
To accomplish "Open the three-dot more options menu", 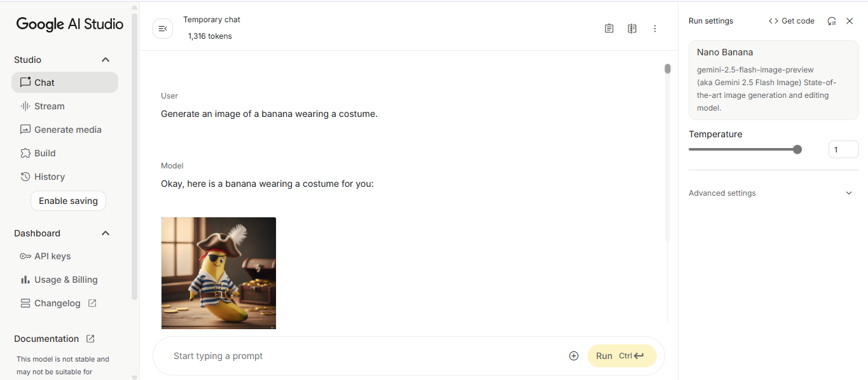I will pyautogui.click(x=655, y=29).
